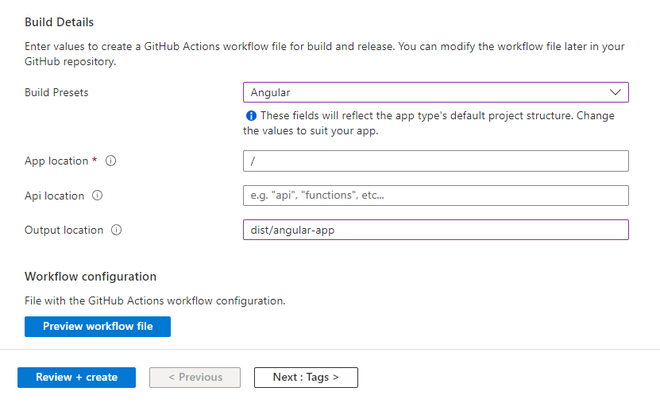
Task: Click the Workflow configuration heading
Action: (90, 276)
